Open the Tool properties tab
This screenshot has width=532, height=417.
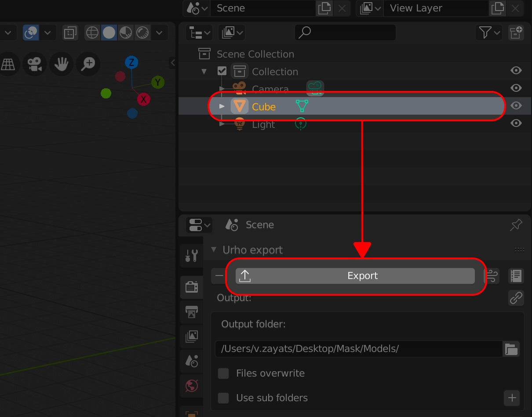click(x=192, y=255)
